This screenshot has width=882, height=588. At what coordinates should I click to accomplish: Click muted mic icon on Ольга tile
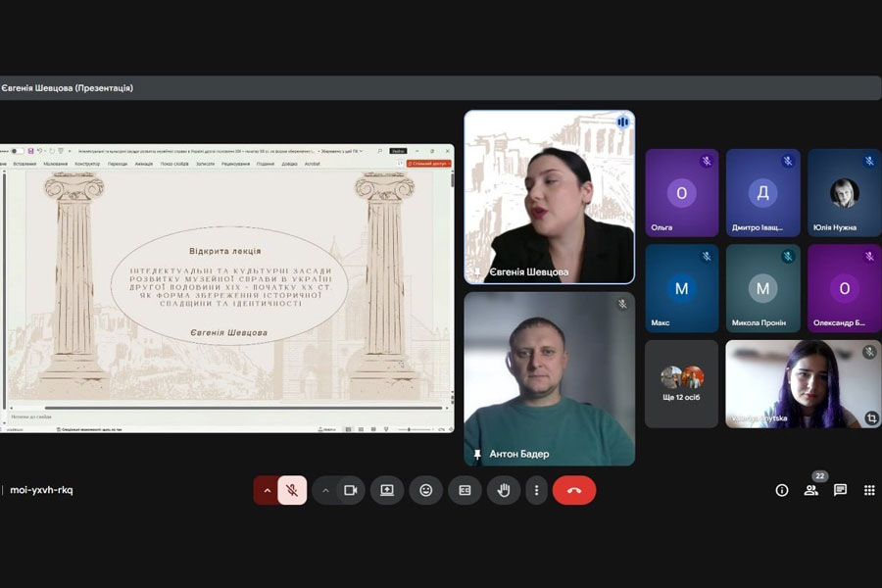point(707,162)
